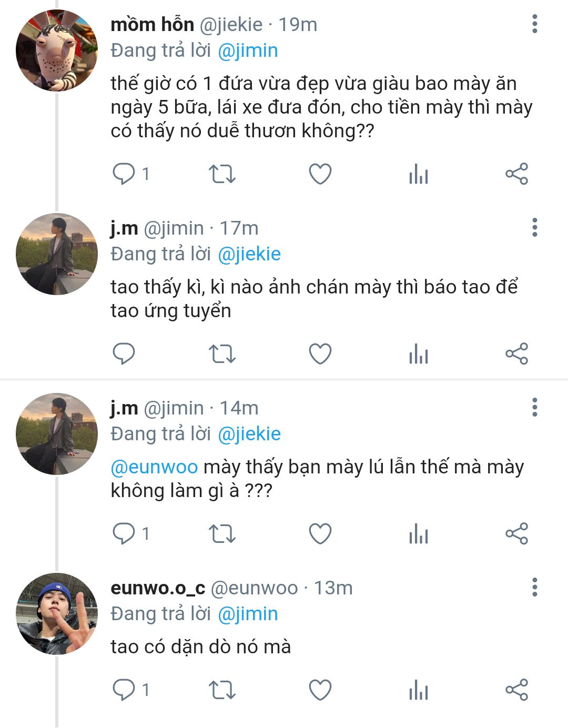Like the tweet by mồm hỗn
The height and width of the screenshot is (728, 568).
click(x=320, y=174)
